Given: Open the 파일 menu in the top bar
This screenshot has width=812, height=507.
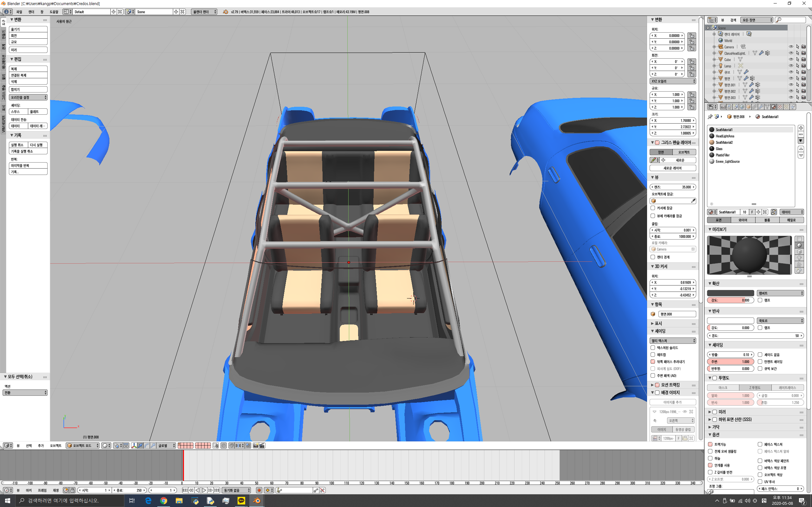Looking at the screenshot, I should tap(19, 12).
